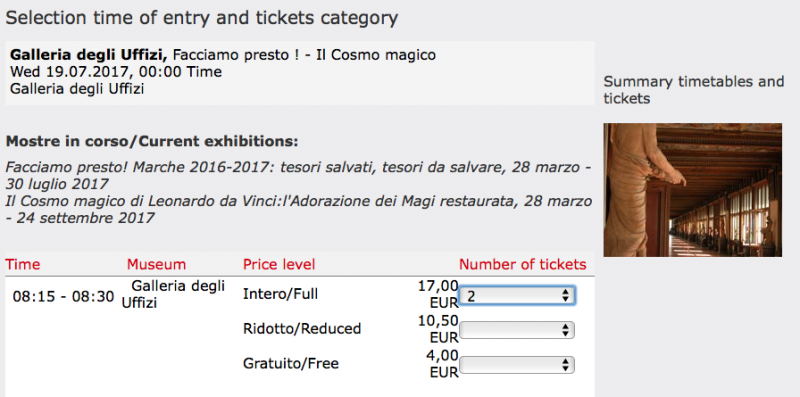This screenshot has height=397, width=800.
Task: Click the Uffizi gallery corridor photo
Action: (x=692, y=190)
